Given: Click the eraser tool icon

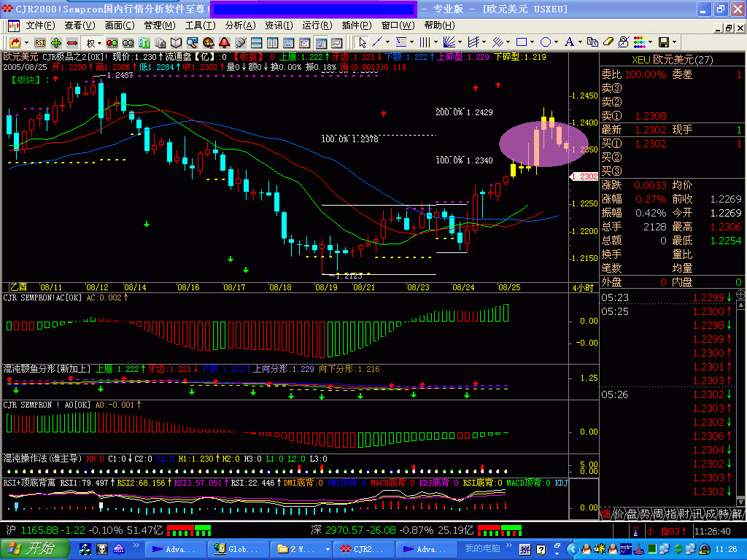Looking at the screenshot, I should click(x=608, y=43).
